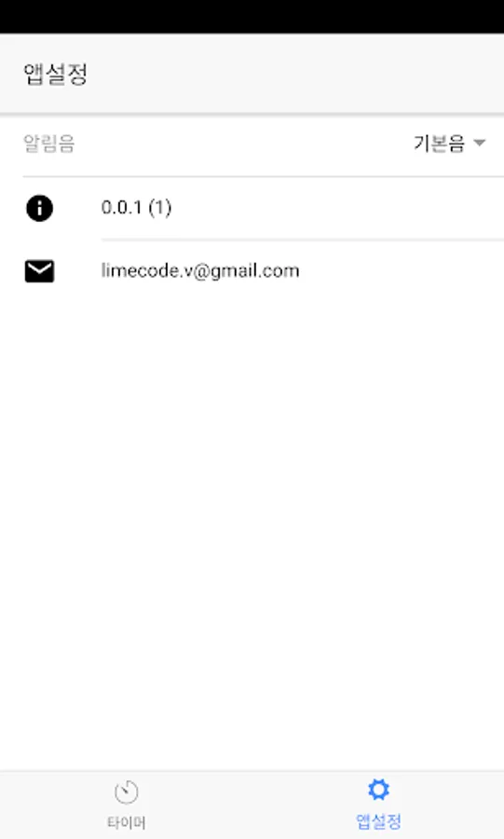Open the limecode.v@gmail.com contact email
This screenshot has width=504, height=839.
click(200, 270)
